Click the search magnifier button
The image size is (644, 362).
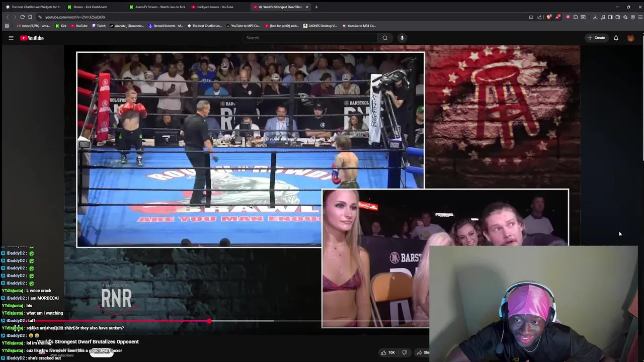(385, 38)
